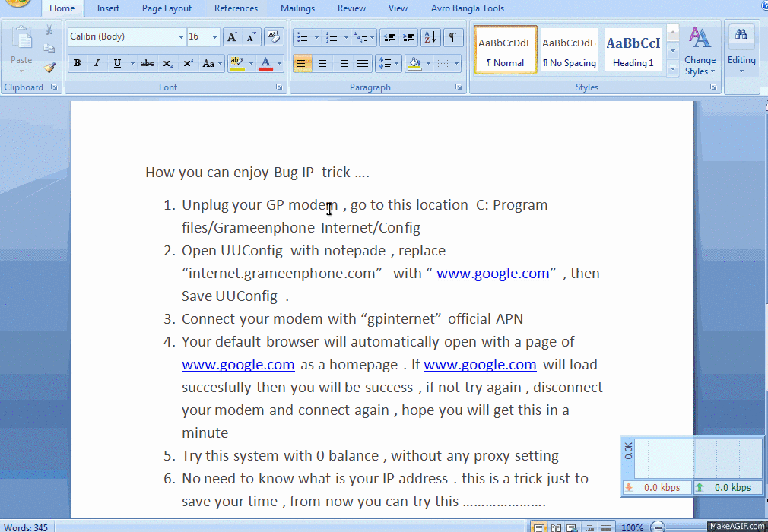Open the Calibri font name dropdown
Screen dimensions: 768x532
181,36
